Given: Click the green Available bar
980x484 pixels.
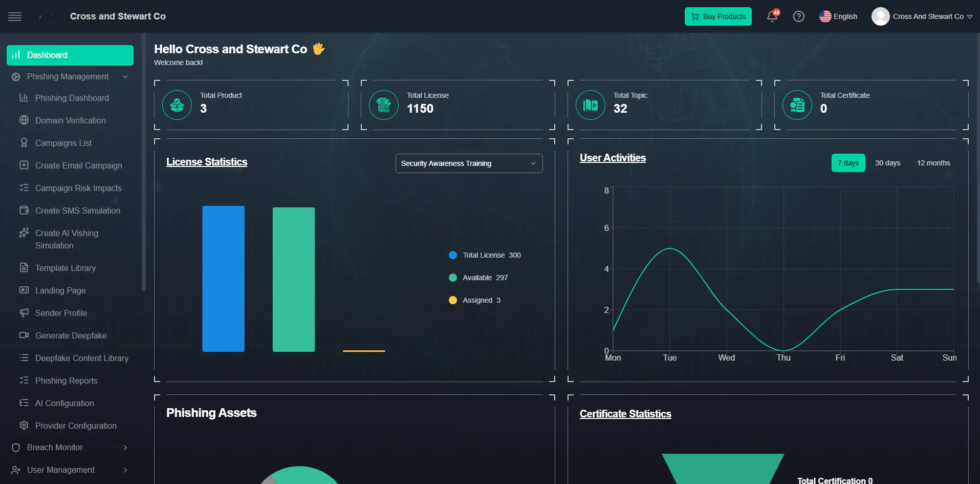Looking at the screenshot, I should tap(294, 280).
